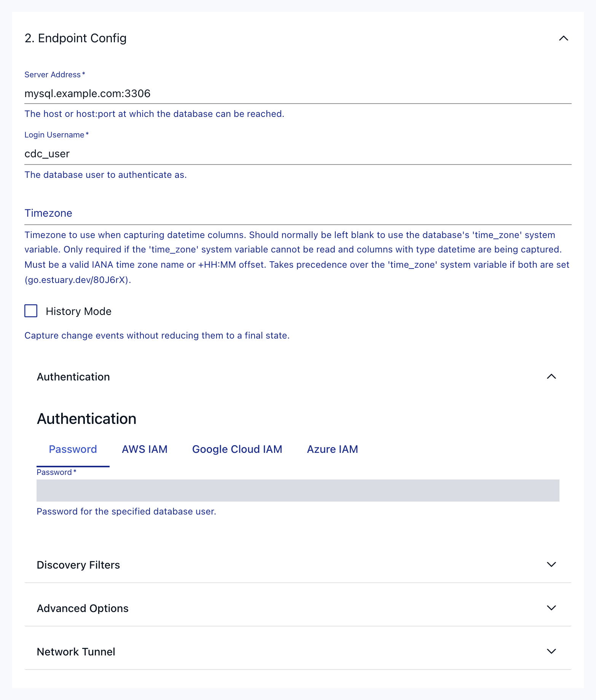Viewport: 596px width, 700px height.
Task: Click the Advanced Options label
Action: (83, 608)
